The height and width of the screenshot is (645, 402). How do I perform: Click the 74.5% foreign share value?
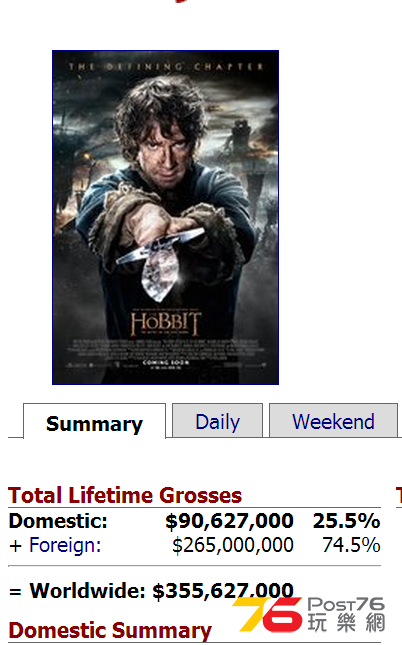(x=351, y=545)
